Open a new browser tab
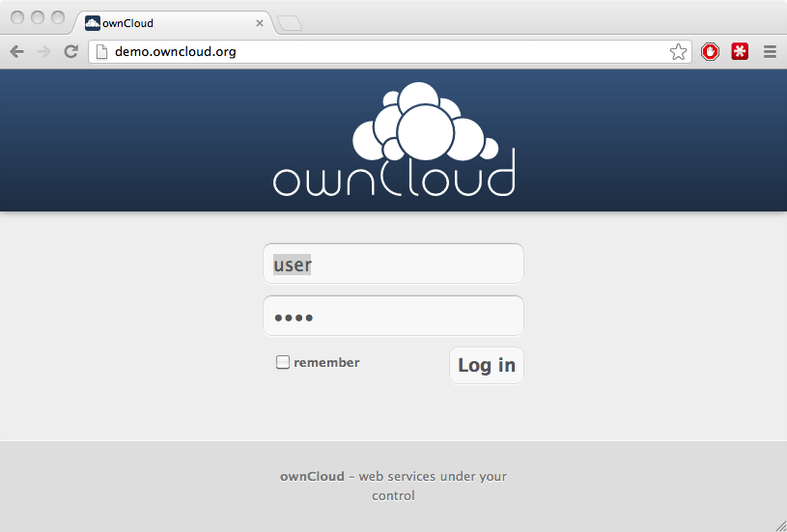 coord(290,23)
